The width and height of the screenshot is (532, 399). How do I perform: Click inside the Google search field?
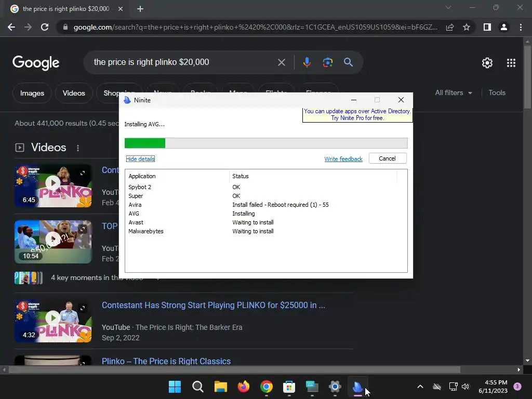click(183, 62)
